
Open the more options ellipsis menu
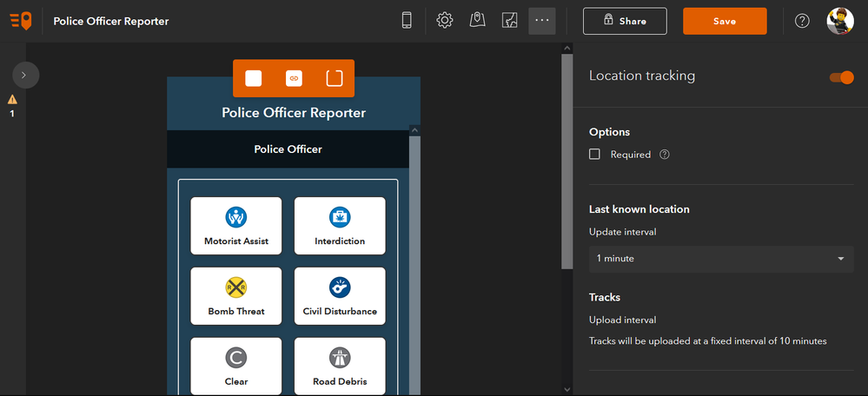[542, 21]
